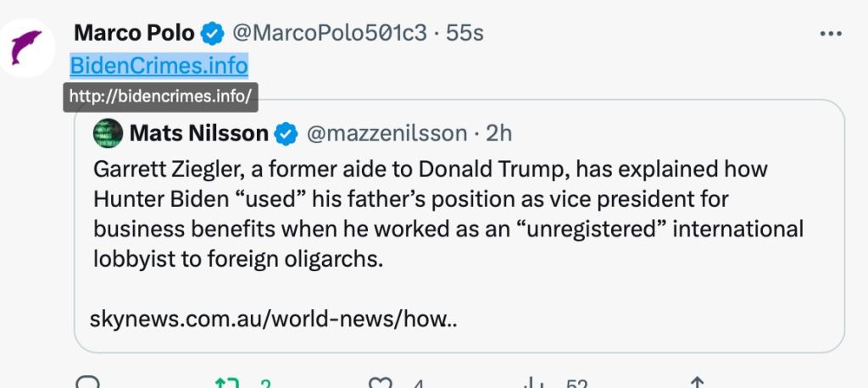Open the quoted tweet's 2h timestamp

click(499, 133)
